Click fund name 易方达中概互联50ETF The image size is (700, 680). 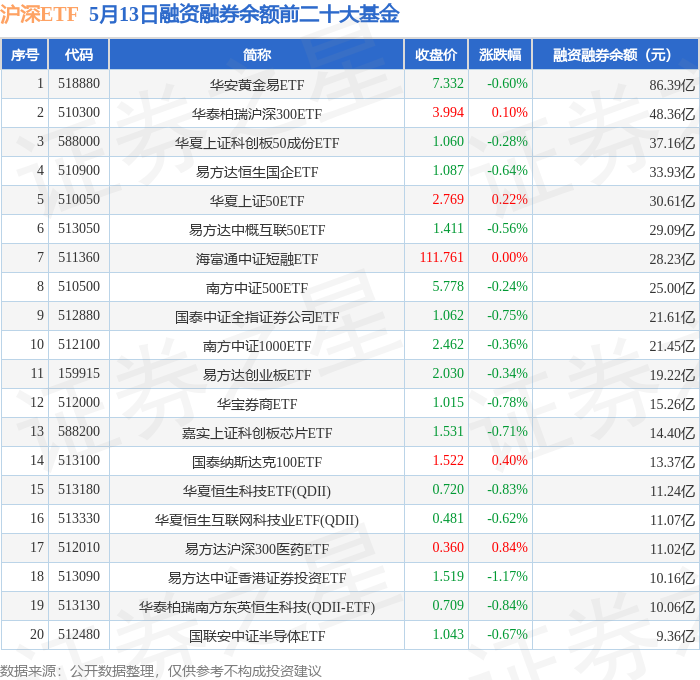click(x=257, y=230)
